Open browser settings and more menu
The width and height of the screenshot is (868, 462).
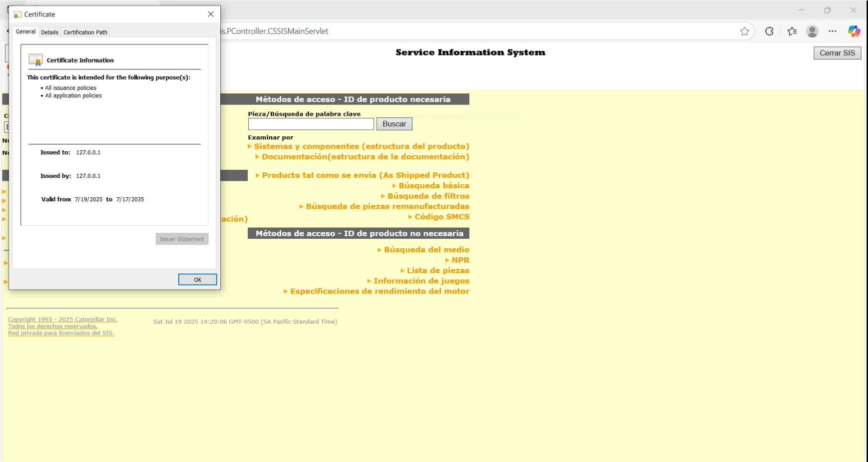point(833,31)
